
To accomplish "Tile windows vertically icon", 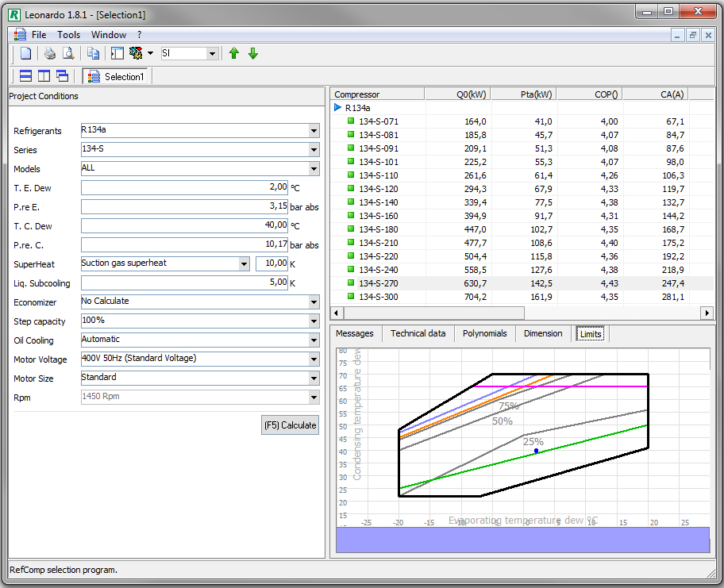I will point(44,76).
